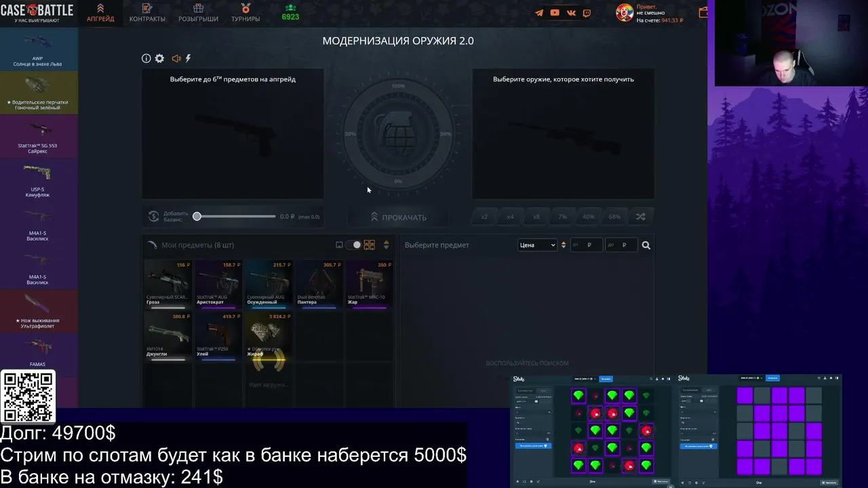868x488 pixels.
Task: Open the Telegram channel icon
Action: point(539,13)
